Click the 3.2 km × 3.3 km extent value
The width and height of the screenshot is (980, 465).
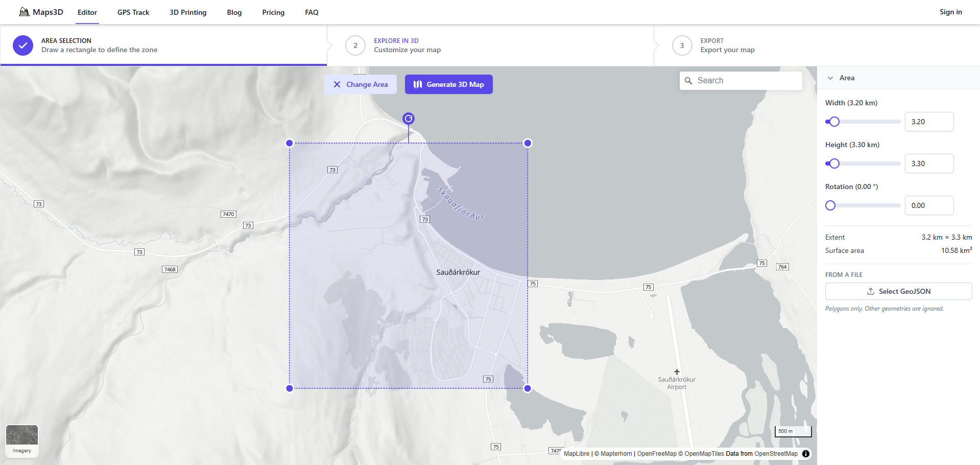[947, 237]
